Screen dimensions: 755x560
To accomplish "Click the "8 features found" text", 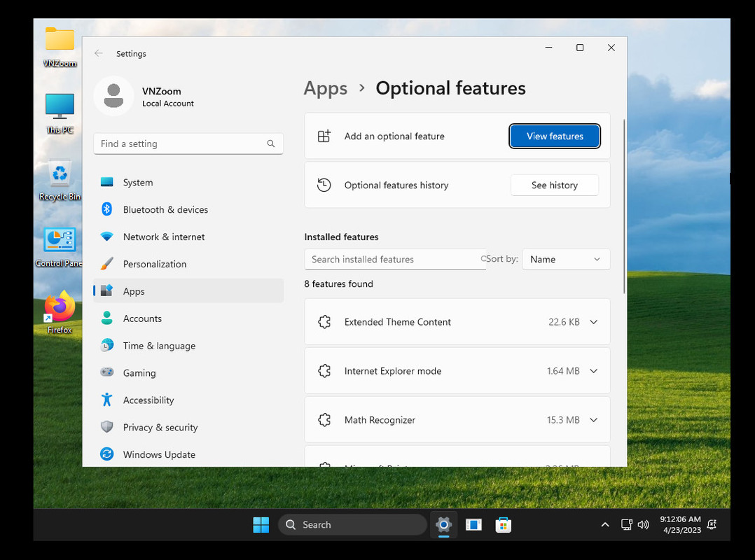I will point(338,283).
